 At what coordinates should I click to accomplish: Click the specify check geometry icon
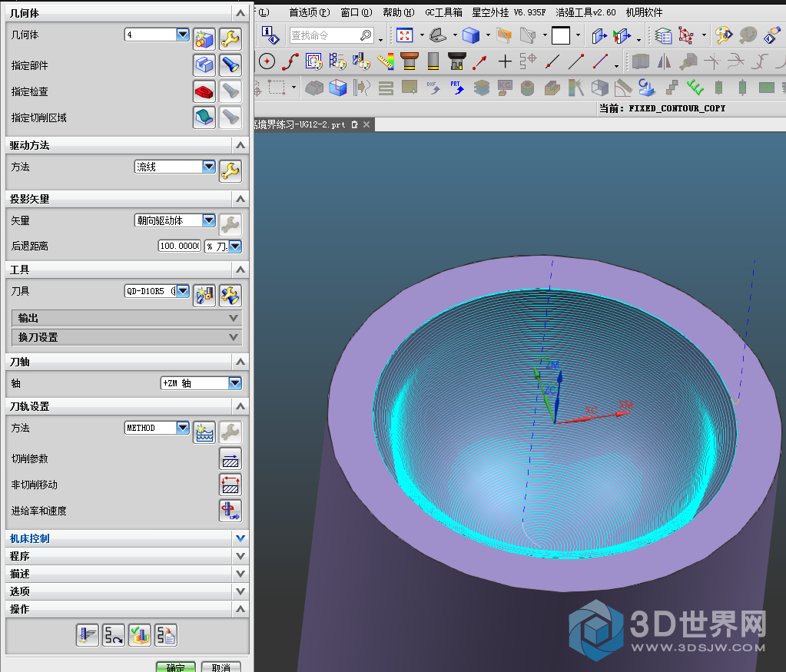tap(204, 91)
